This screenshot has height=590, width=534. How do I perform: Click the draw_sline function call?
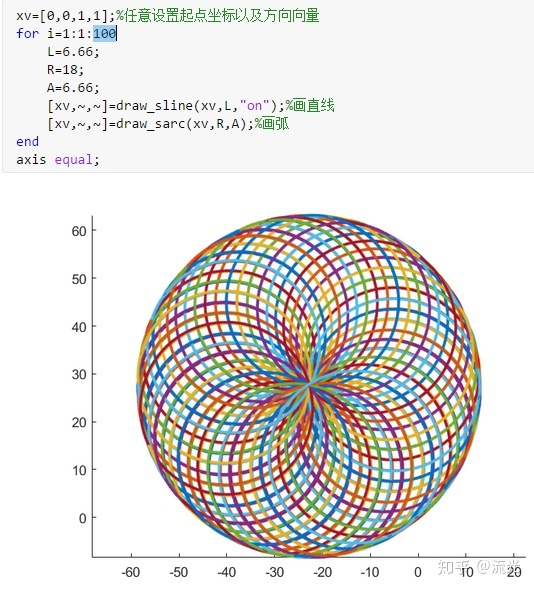coord(166,106)
